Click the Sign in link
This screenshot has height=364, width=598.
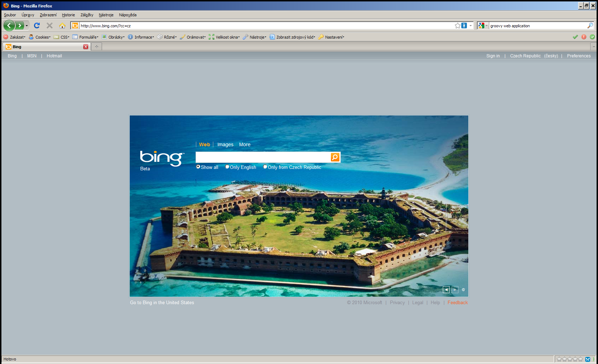493,56
